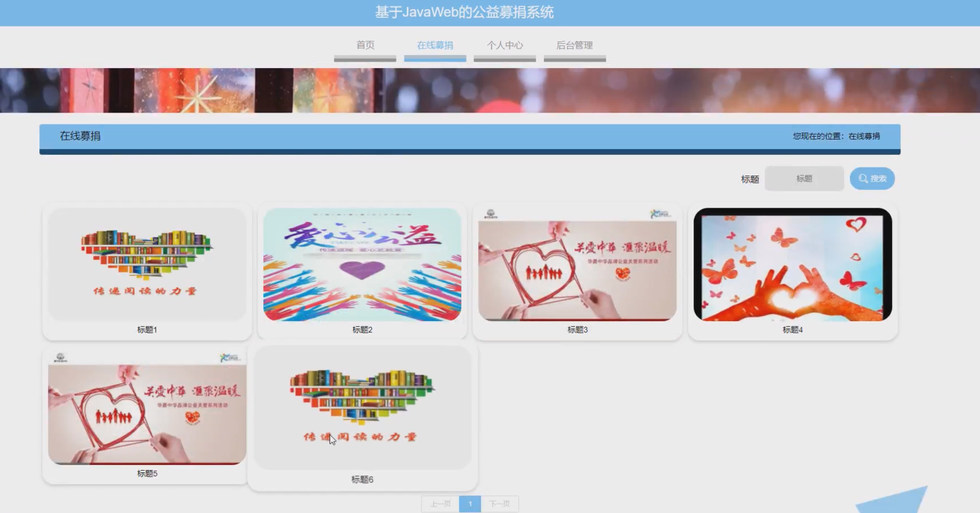Open the 后台管理 section

(x=574, y=44)
